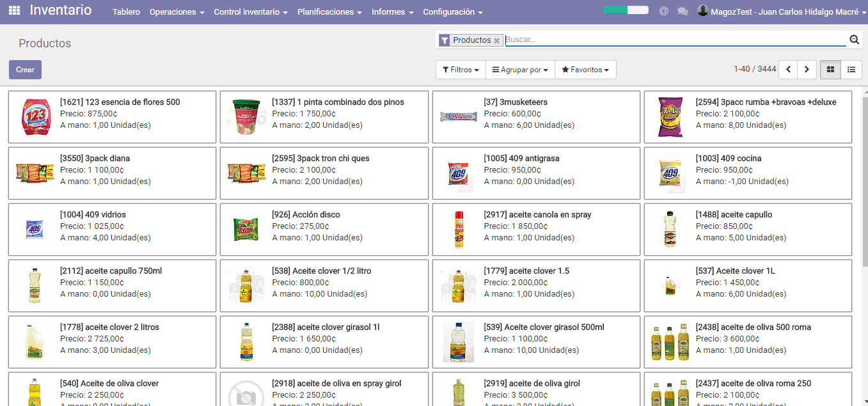Go to next page of products
The width and height of the screenshot is (868, 406).
pyautogui.click(x=807, y=70)
